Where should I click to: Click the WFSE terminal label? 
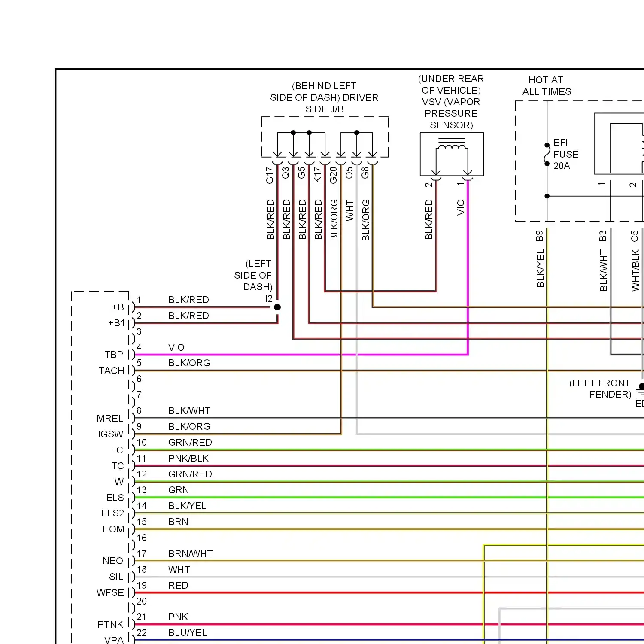click(110, 592)
